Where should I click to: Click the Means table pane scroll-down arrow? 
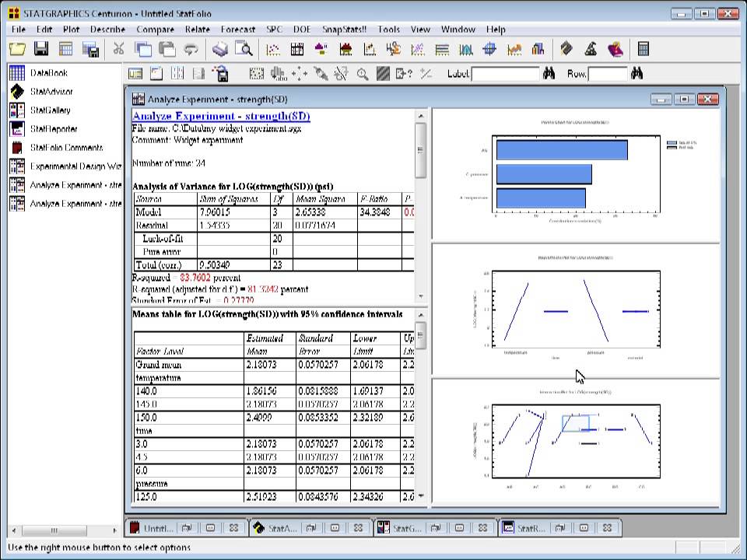coord(421,495)
